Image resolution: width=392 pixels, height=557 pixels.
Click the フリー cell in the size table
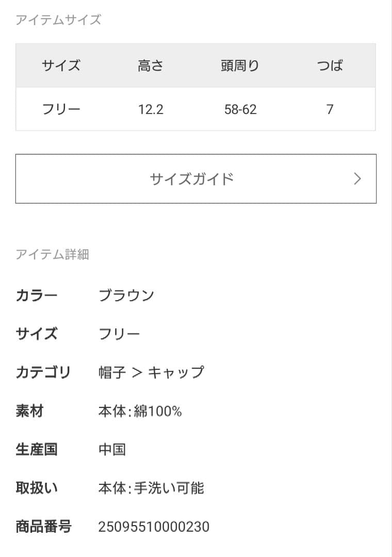pyautogui.click(x=61, y=109)
